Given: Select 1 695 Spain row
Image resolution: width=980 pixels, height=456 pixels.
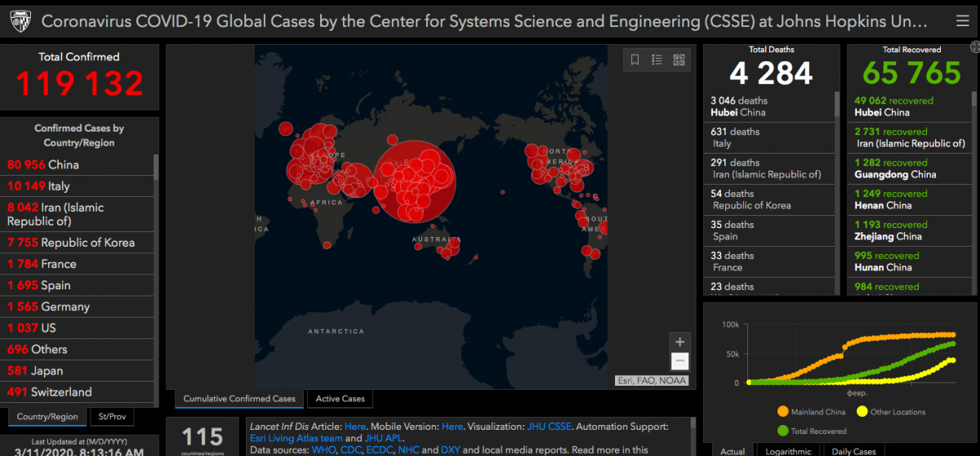Looking at the screenshot, I should [x=78, y=285].
